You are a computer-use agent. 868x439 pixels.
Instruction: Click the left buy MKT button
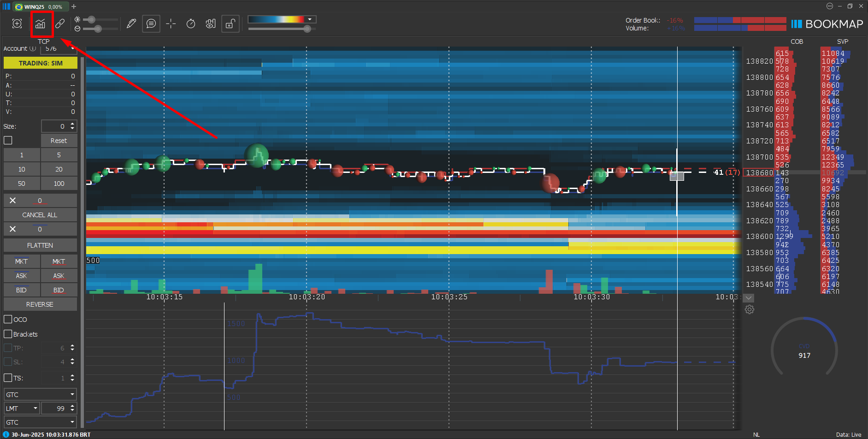point(22,261)
